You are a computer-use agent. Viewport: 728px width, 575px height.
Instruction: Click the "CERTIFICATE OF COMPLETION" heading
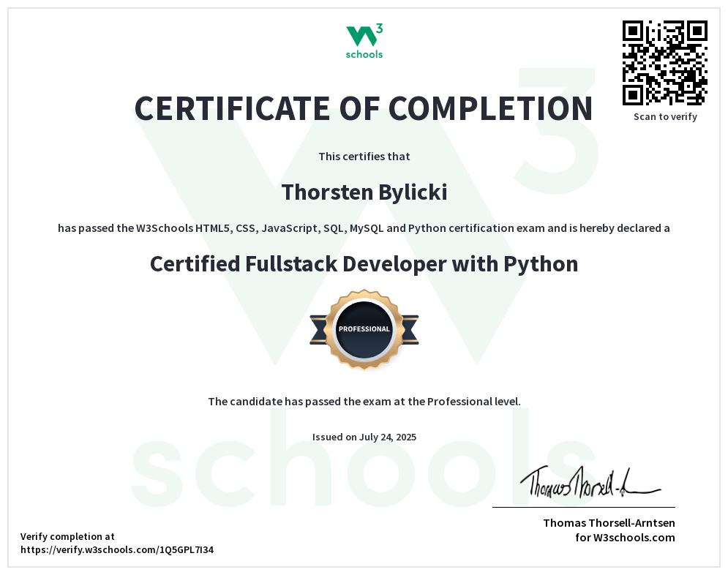click(364, 108)
